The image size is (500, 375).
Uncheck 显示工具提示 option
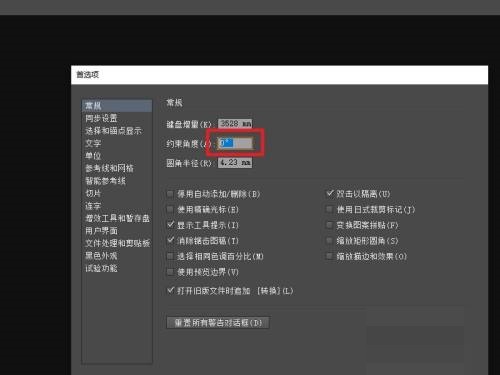pos(170,225)
